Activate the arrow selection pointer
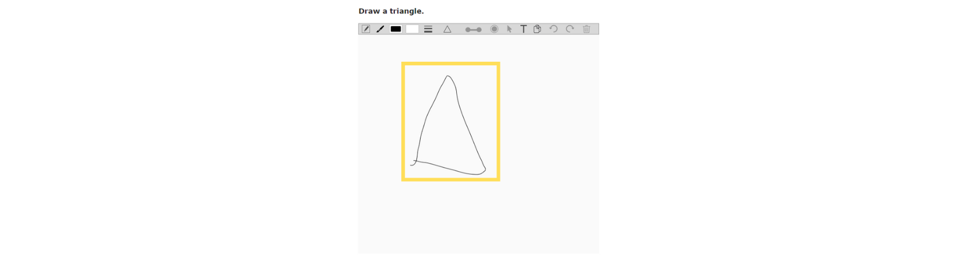The width and height of the screenshot is (980, 262). point(509,29)
